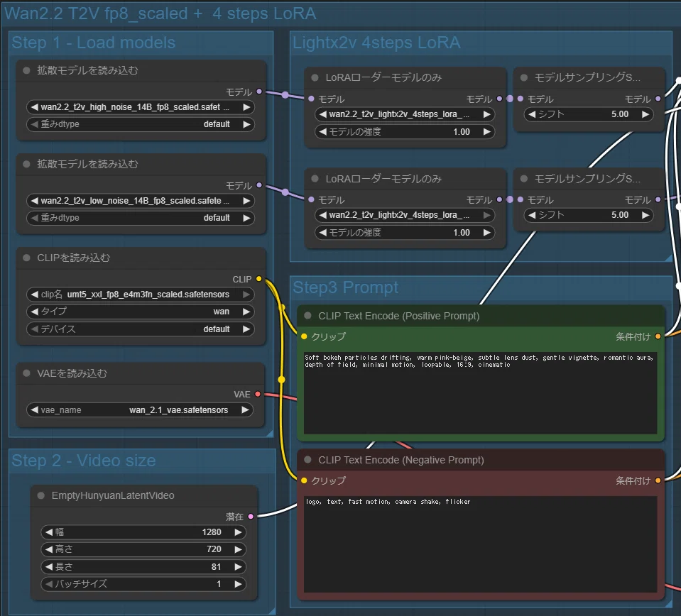Click the yellow CLIP output slot on the CLIPを読み込む node
Viewport: 681px width, 616px height.
tap(259, 279)
